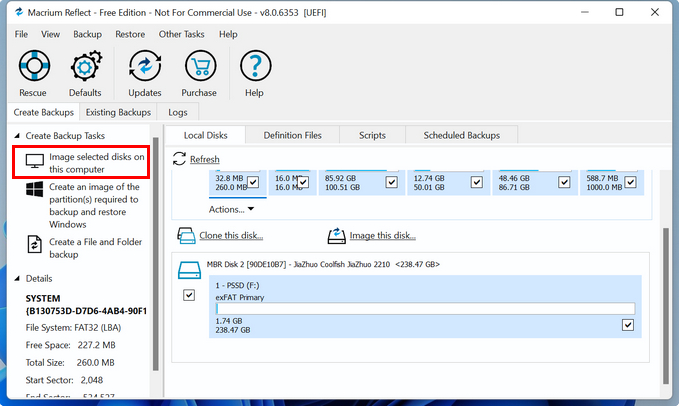Click the Start Sector 2,048 value
This screenshot has width=679, height=406.
(x=92, y=380)
